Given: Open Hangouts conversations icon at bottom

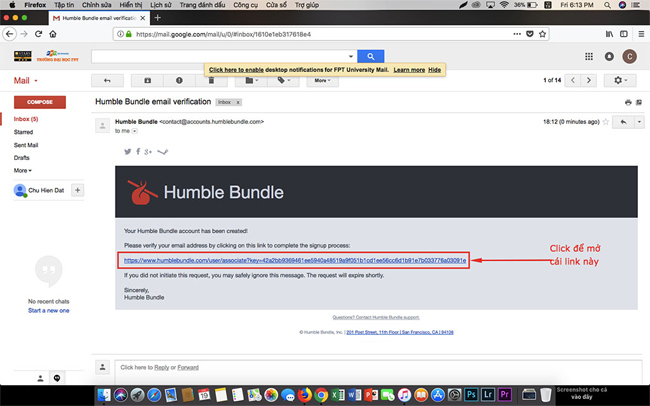Looking at the screenshot, I should [x=57, y=378].
